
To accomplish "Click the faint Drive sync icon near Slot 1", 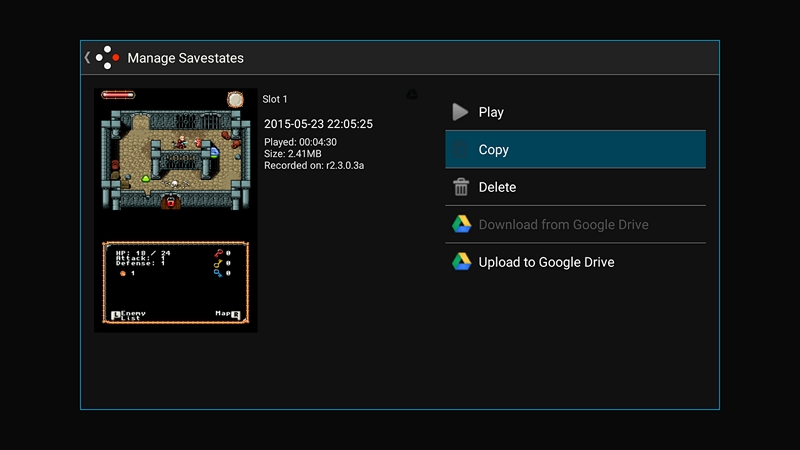I will (x=411, y=95).
